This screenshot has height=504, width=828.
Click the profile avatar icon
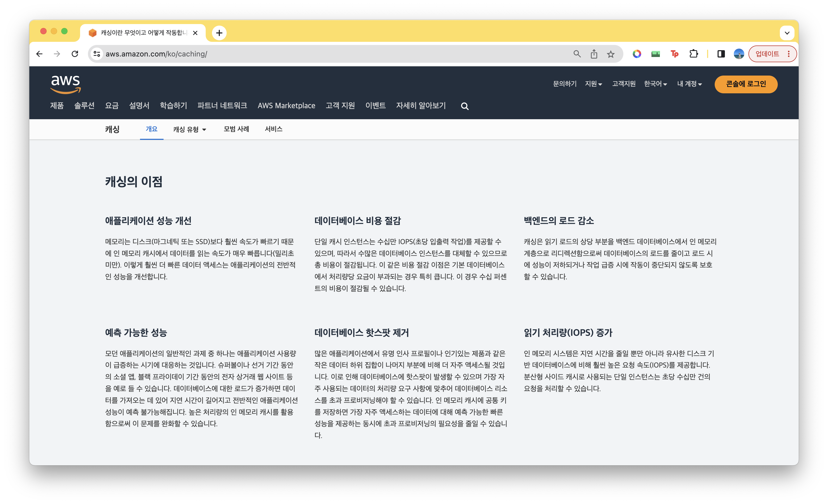pos(739,54)
